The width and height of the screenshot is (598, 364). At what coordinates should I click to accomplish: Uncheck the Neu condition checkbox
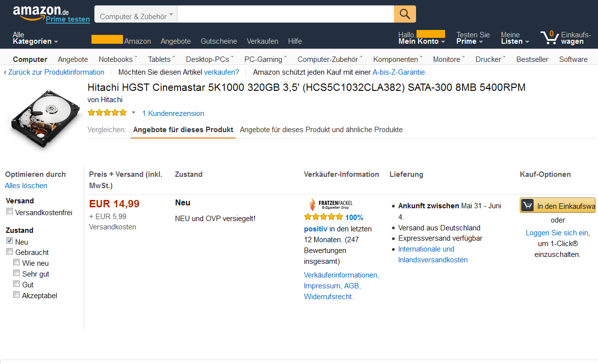tap(10, 241)
